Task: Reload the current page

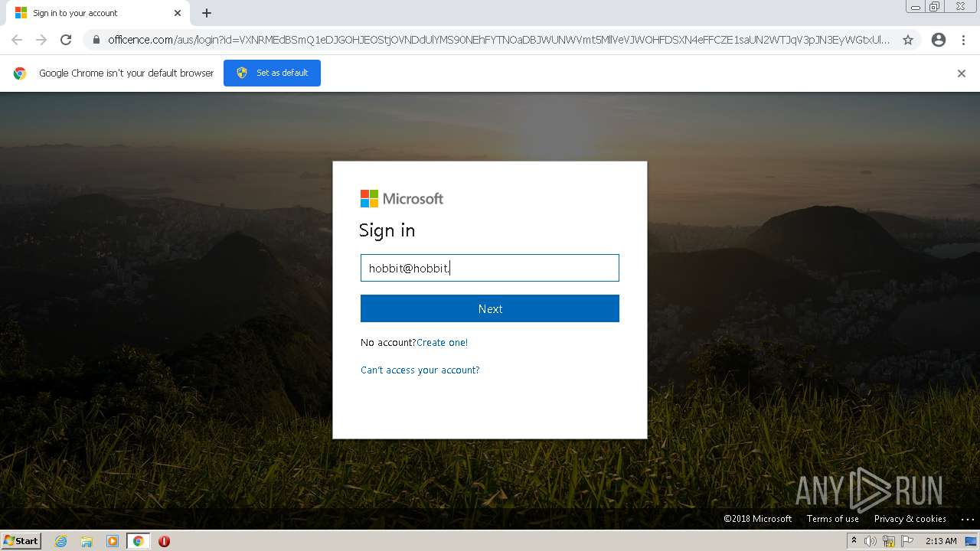Action: pos(66,40)
